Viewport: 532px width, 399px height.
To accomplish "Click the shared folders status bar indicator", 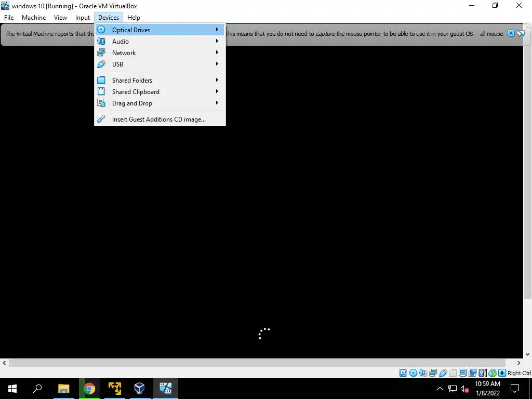I will (453, 373).
